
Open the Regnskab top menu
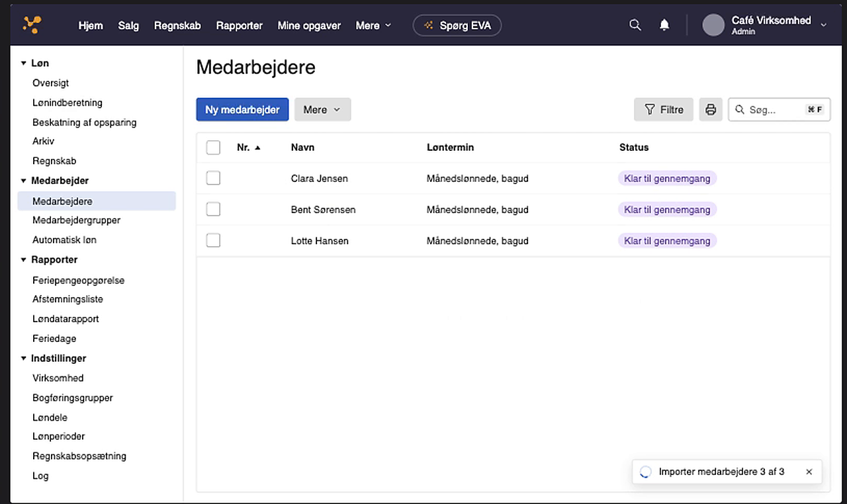(x=177, y=26)
